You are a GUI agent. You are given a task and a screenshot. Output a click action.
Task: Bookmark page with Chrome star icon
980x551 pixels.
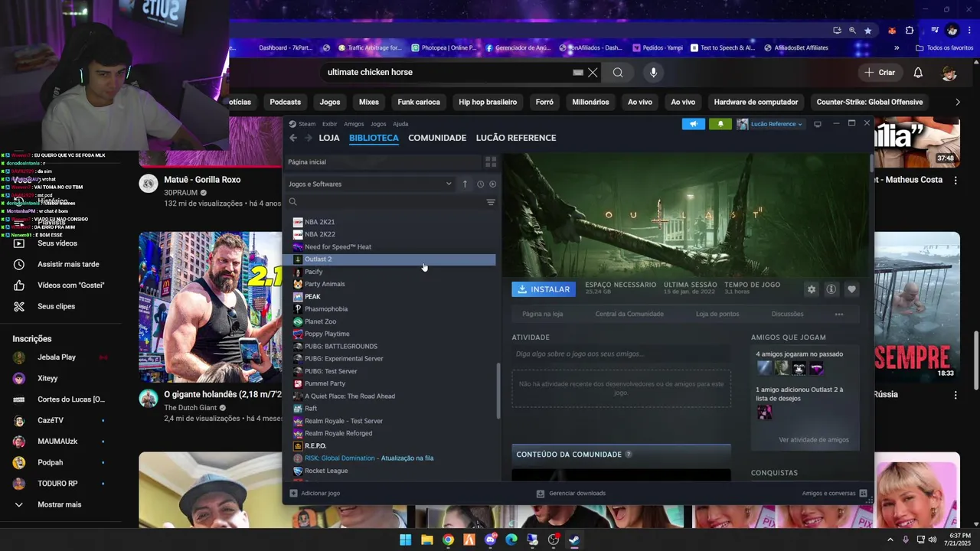(x=867, y=31)
